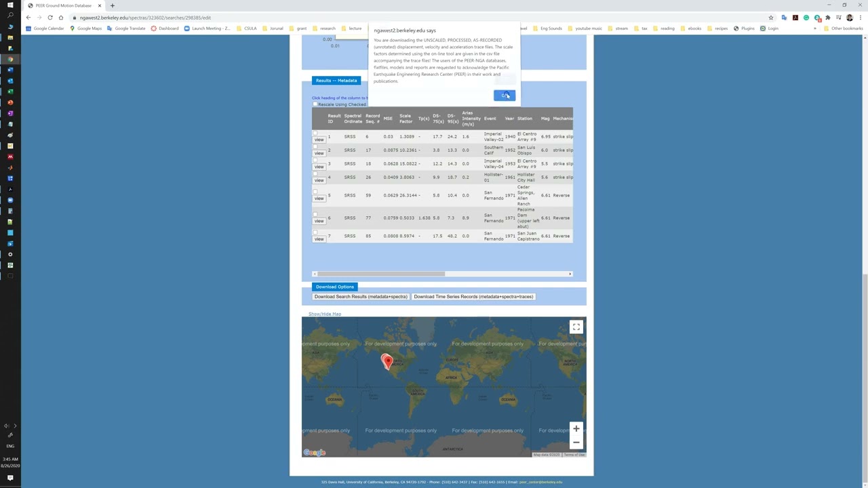Click the peer_center email link in footer
The width and height of the screenshot is (868, 488).
click(x=540, y=482)
